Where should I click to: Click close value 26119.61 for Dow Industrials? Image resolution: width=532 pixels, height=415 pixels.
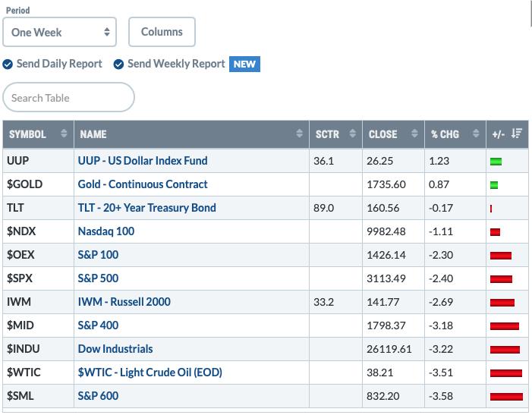coord(389,349)
